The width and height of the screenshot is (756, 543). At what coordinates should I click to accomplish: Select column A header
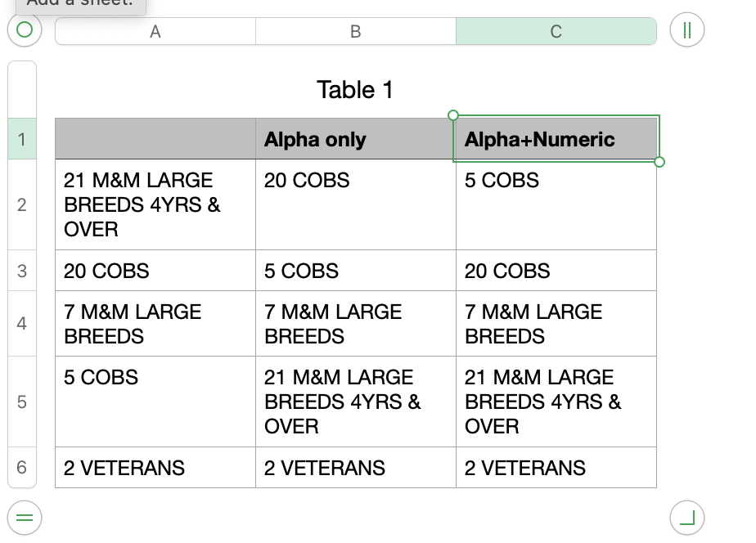click(x=155, y=31)
